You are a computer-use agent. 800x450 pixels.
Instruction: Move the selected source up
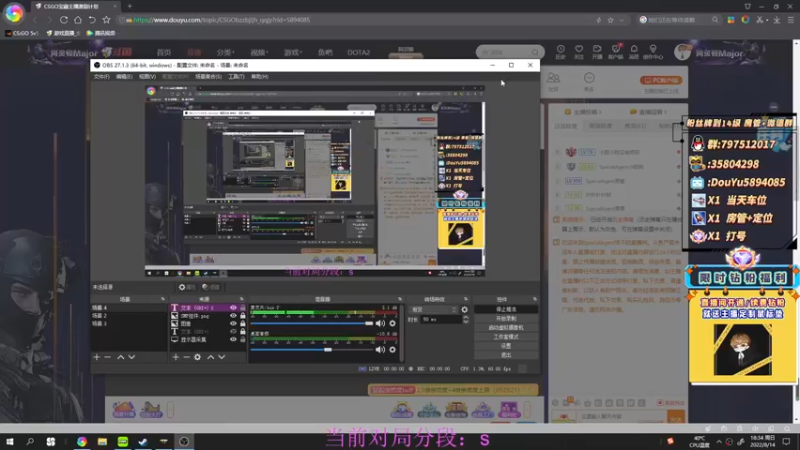point(211,357)
